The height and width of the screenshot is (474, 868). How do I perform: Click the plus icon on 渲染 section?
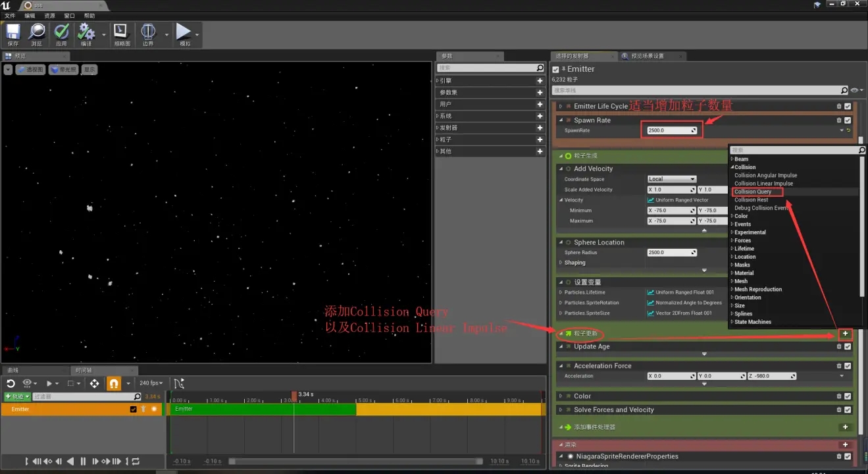(x=846, y=445)
